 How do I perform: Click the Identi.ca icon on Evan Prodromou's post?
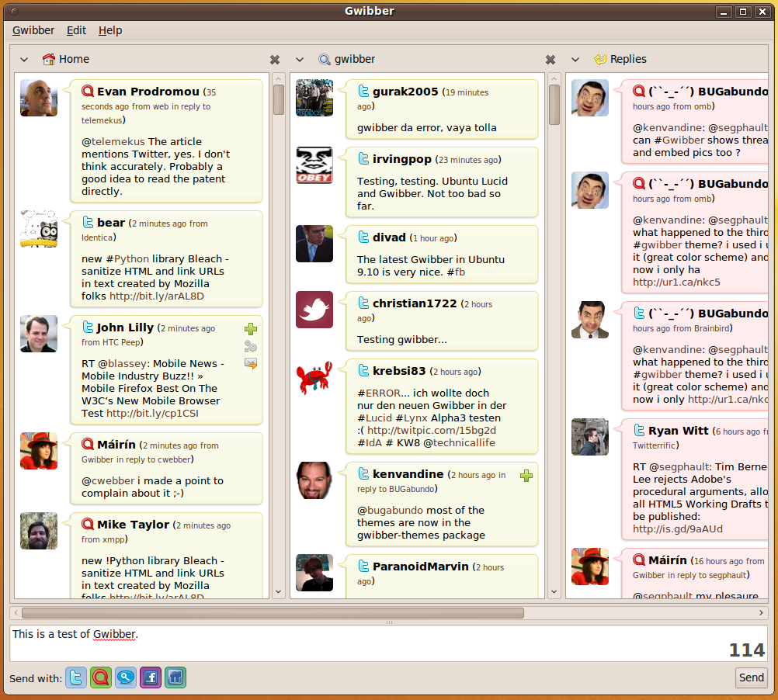point(88,91)
